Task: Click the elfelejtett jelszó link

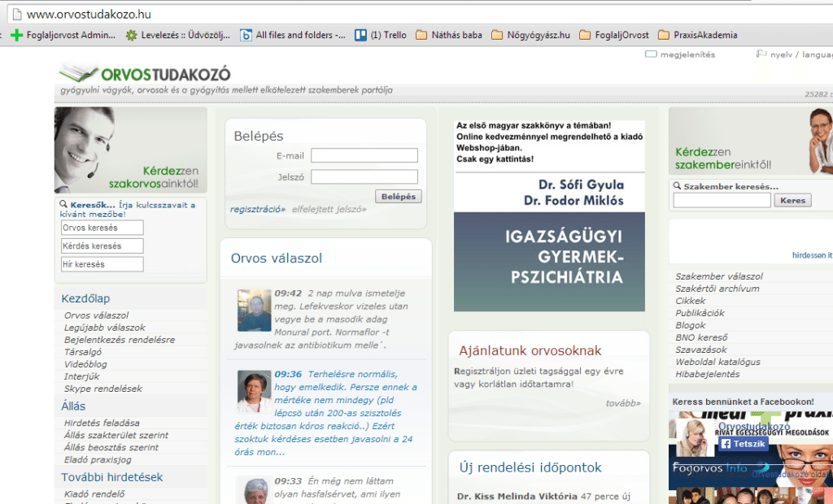Action: point(329,209)
